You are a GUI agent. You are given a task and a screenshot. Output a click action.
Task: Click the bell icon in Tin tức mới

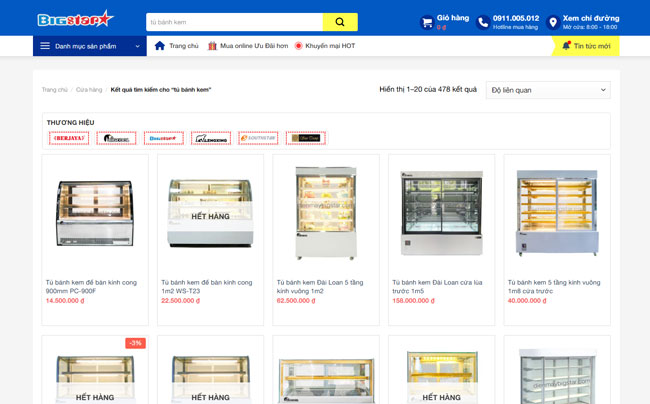point(566,46)
